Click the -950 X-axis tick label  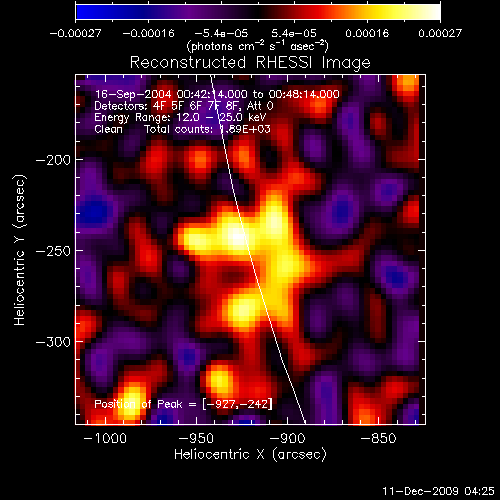(x=196, y=438)
